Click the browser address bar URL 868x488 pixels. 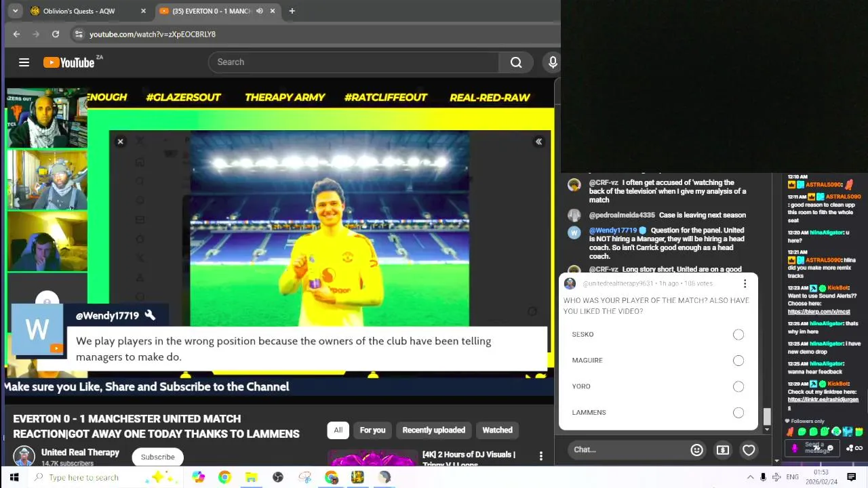click(x=153, y=34)
